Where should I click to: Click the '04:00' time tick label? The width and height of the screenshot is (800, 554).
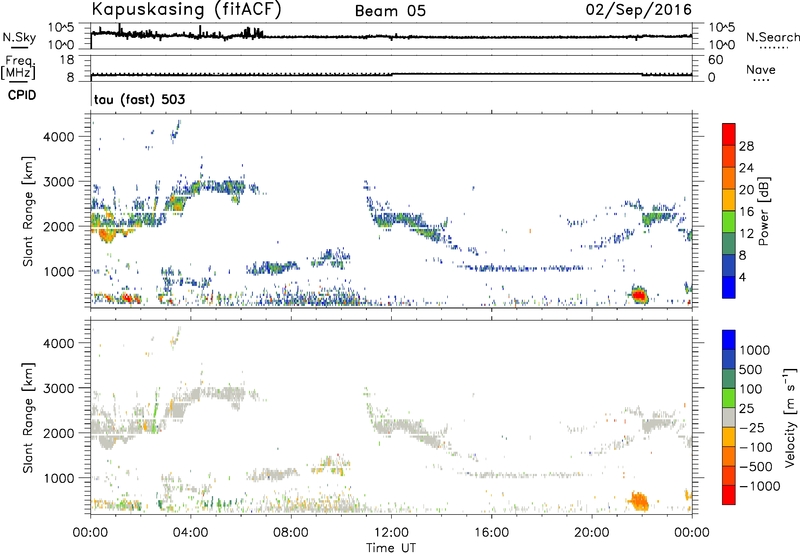pyautogui.click(x=190, y=533)
